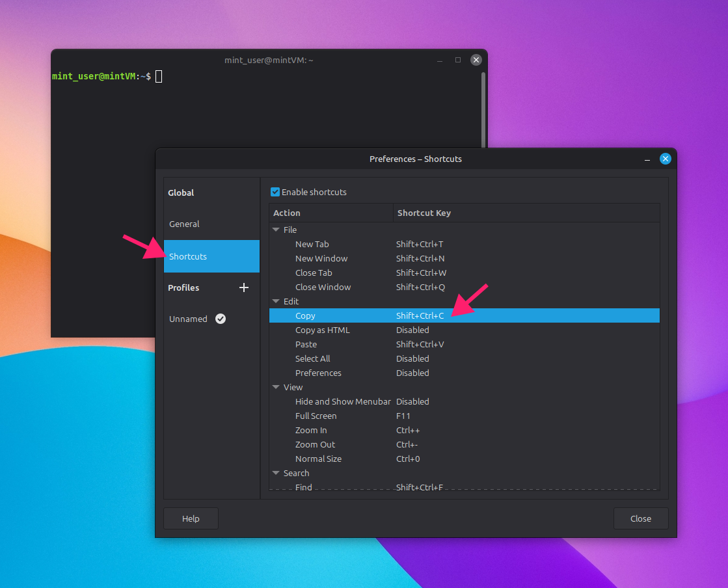Maximize the mint_user@mintVM terminal window
Screen dimensions: 728x588
458,60
